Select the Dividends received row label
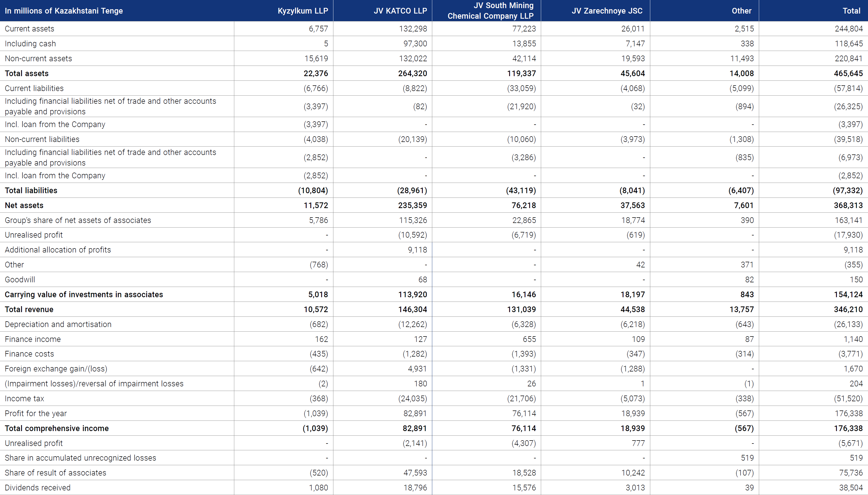Image resolution: width=868 pixels, height=495 pixels. pos(38,488)
